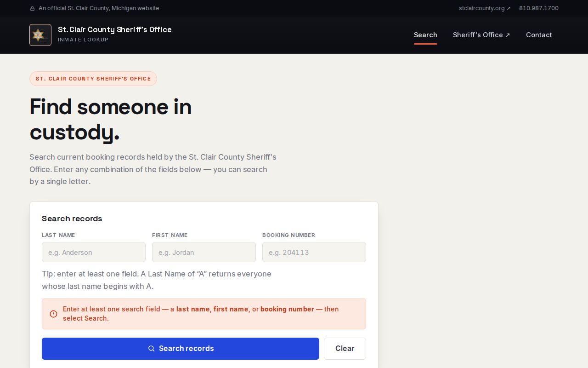Screen dimensions: 588x368
Task: Click the 'Tip: enter at least one field' hint
Action: pos(157,280)
